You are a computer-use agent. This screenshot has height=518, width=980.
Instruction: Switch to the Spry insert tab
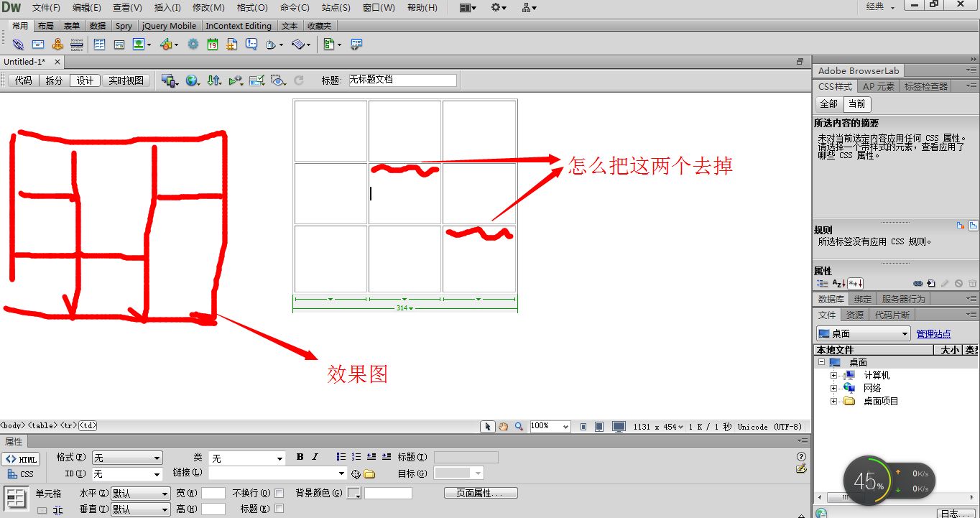point(124,26)
